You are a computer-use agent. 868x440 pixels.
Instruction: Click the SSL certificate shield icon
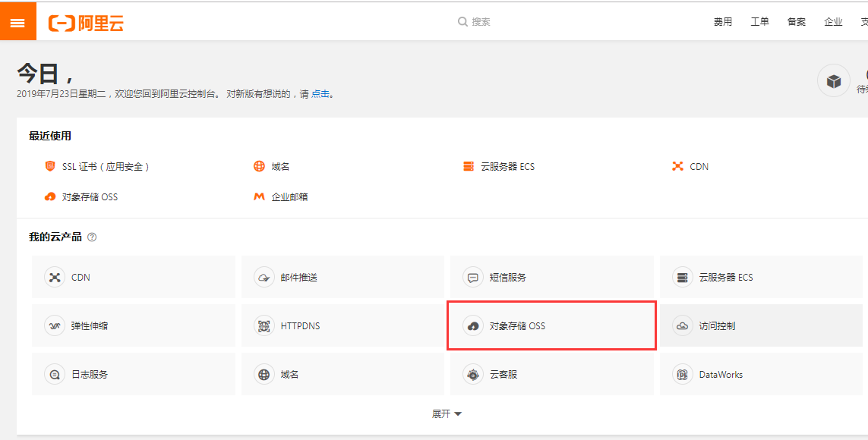coord(50,166)
